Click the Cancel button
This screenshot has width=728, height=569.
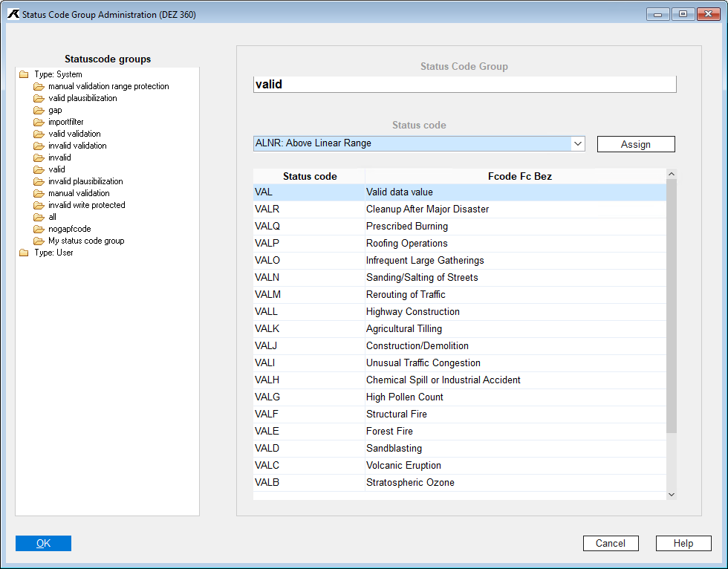610,543
